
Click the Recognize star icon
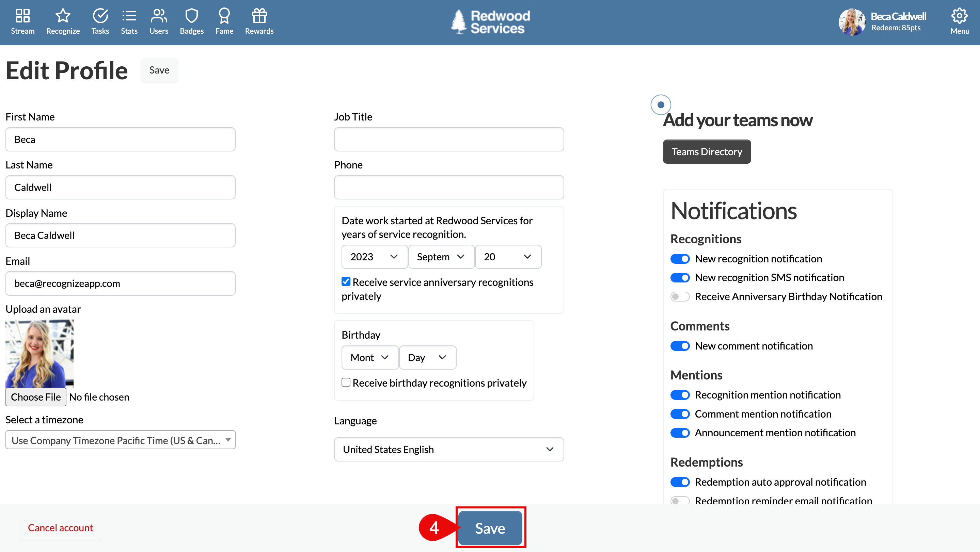[63, 16]
